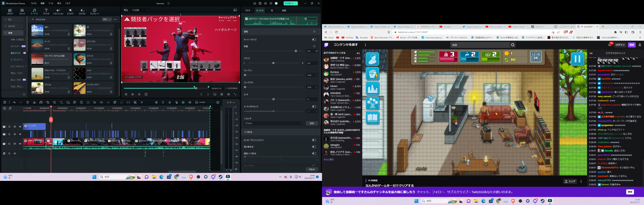Image resolution: width=644 pixels, height=205 pixels.
Task: Enable the Auto Normalize (オートノーマライズ) toggle
Action: click(x=314, y=39)
